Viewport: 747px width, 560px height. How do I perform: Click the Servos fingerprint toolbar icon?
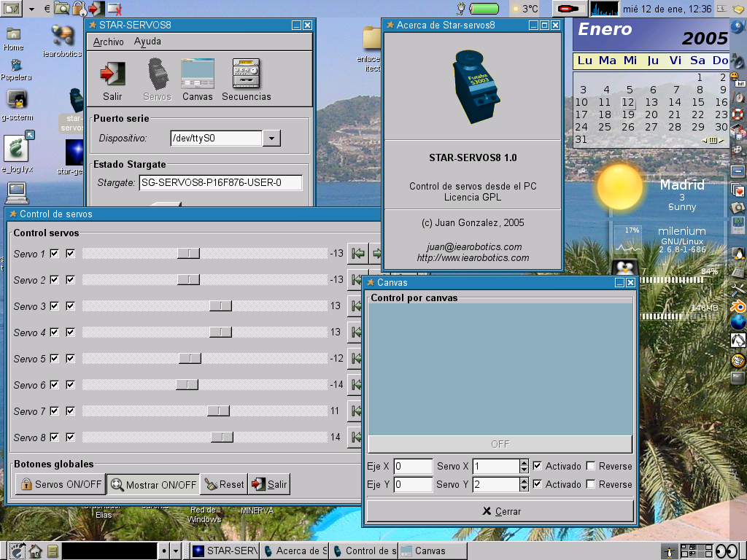coord(157,74)
